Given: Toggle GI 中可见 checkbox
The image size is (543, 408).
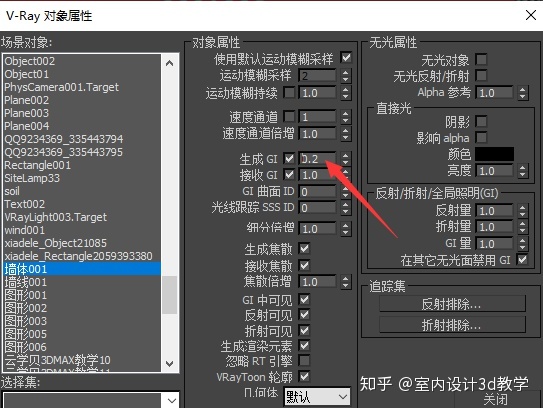Looking at the screenshot, I should coord(304,299).
